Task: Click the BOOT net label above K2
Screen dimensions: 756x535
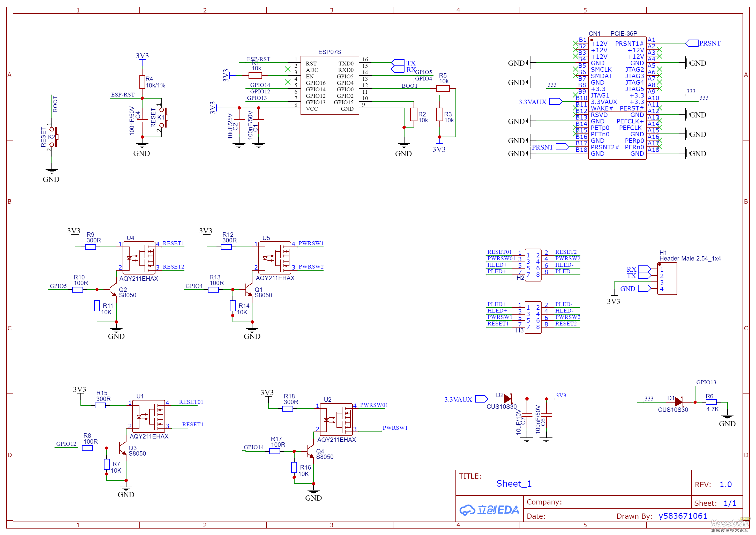Action: (x=55, y=104)
